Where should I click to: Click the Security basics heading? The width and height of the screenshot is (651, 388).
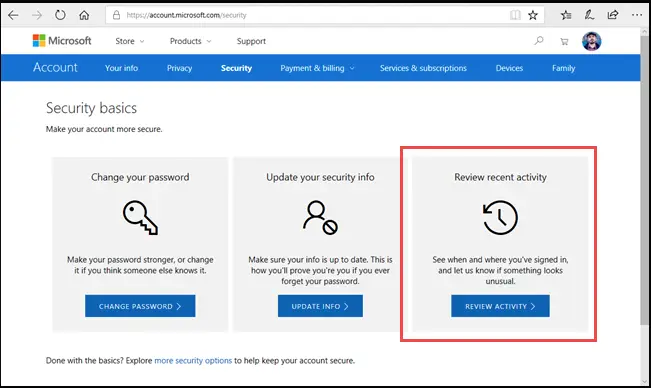pos(91,108)
